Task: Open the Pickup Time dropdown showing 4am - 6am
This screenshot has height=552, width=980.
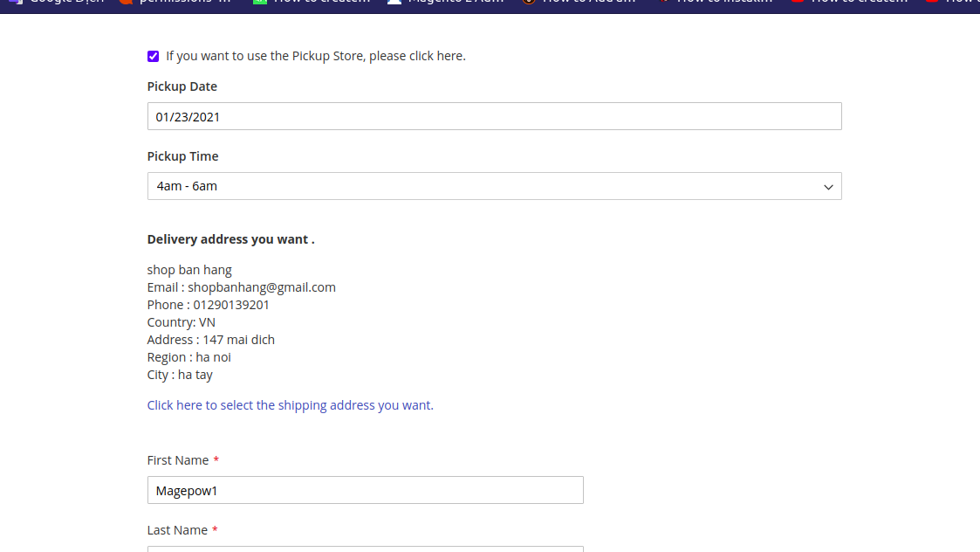Action: coord(494,186)
